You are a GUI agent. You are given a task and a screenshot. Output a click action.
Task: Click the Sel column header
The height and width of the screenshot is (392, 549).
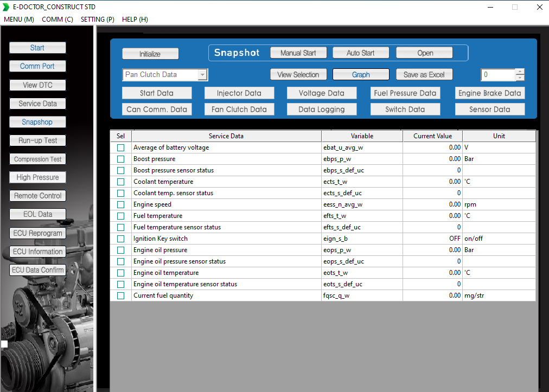coord(121,136)
